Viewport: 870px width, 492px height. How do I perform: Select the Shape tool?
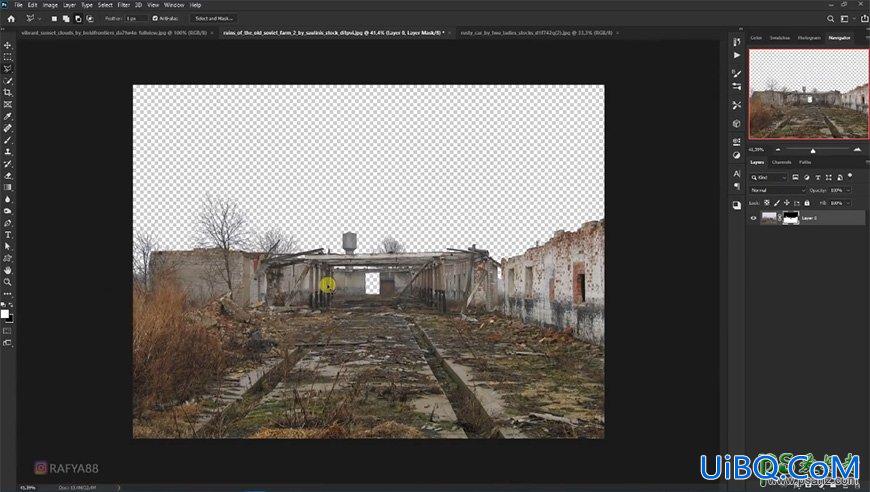(x=7, y=258)
